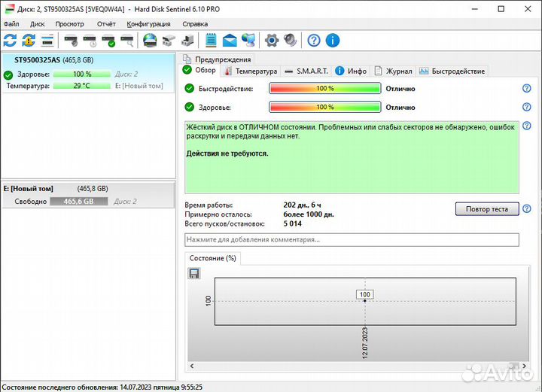Screen dimensions: 542x392
Task: Maximize the Hard Disk Sentinel window
Action: [x=501, y=9]
